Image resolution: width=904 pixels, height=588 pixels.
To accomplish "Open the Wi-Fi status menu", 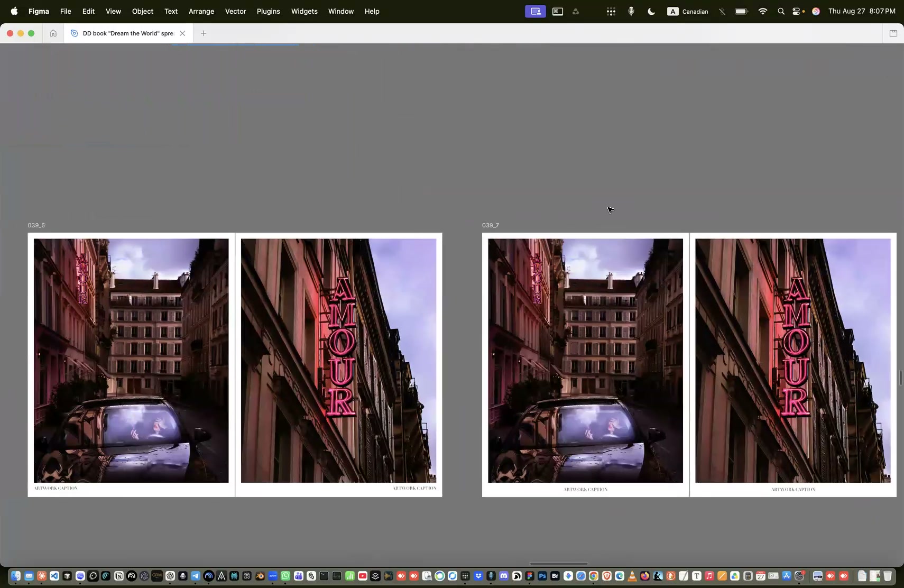I will point(762,11).
